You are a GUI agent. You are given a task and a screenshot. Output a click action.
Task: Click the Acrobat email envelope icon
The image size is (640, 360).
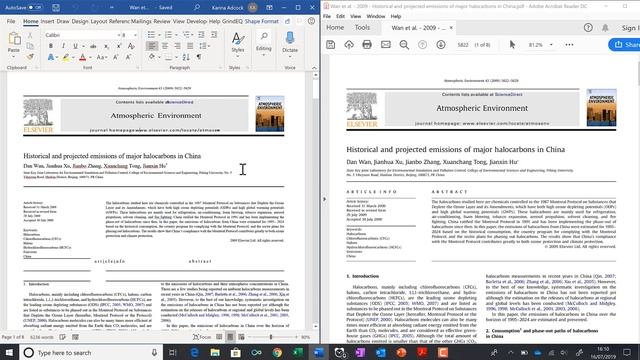(x=386, y=44)
